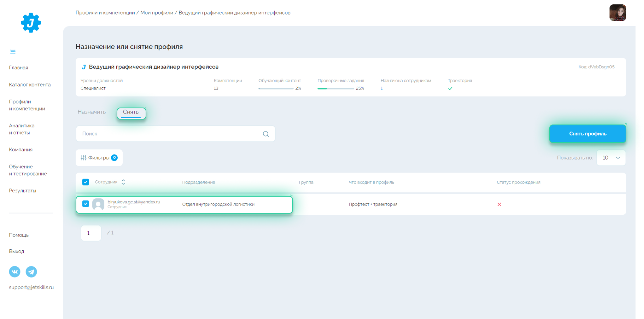The image size is (644, 319).
Task: Focus the Поиск search field
Action: 170,134
